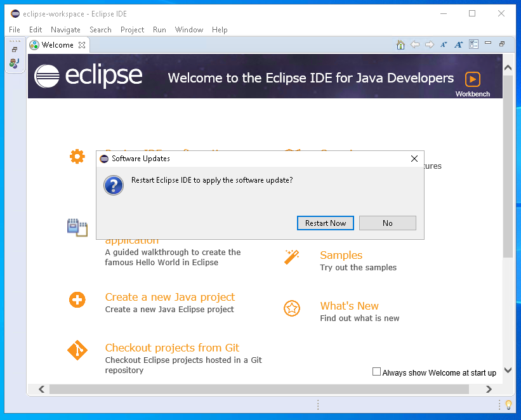Image resolution: width=521 pixels, height=420 pixels.
Task: Click the Git checkout diamond icon
Action: (77, 350)
